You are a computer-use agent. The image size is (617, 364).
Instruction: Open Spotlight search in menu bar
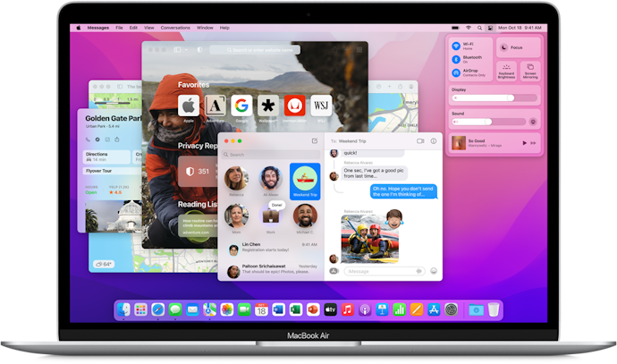(479, 28)
